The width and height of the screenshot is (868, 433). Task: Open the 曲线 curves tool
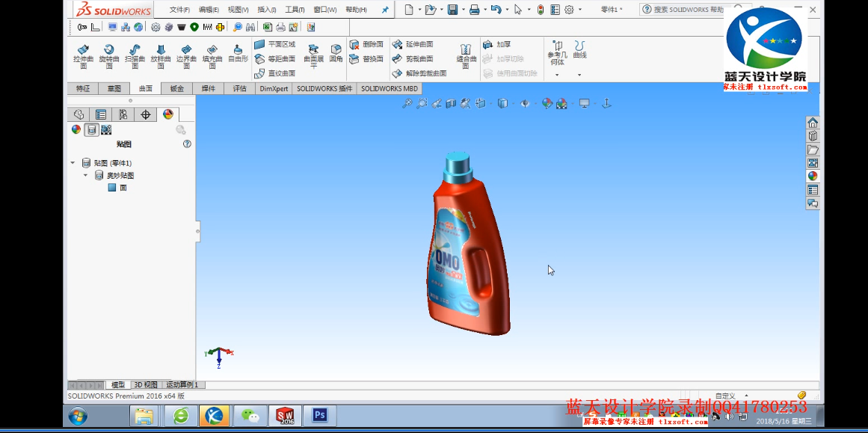(x=579, y=50)
